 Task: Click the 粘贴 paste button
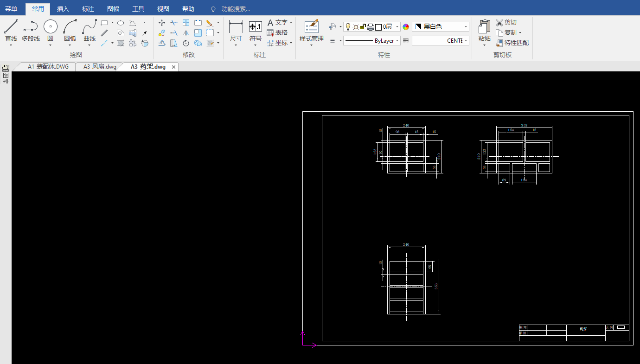484,31
